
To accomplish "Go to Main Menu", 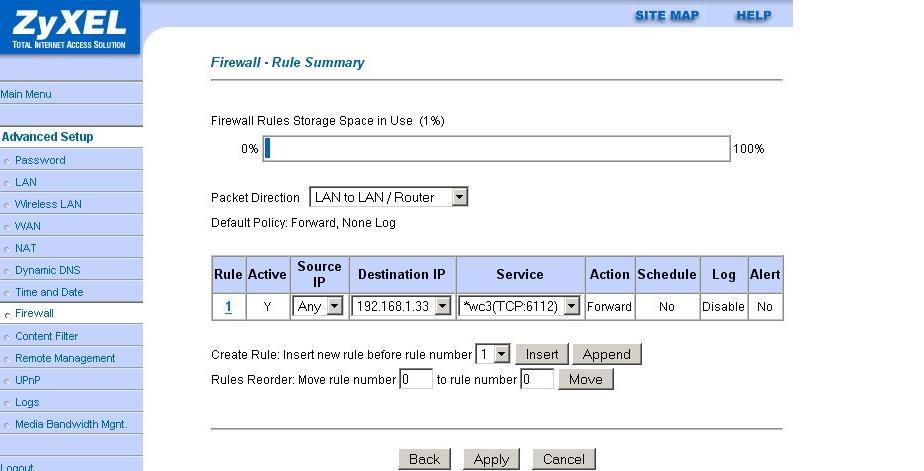I will tap(26, 94).
